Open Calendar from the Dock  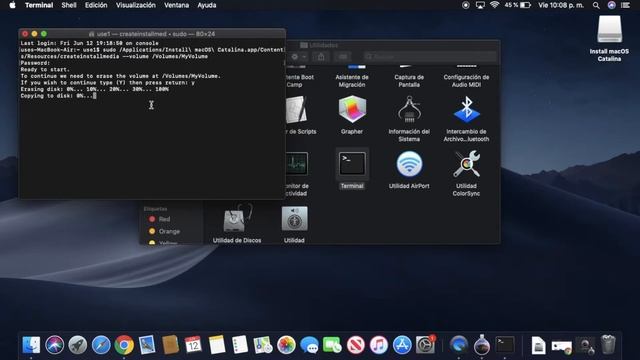193,345
